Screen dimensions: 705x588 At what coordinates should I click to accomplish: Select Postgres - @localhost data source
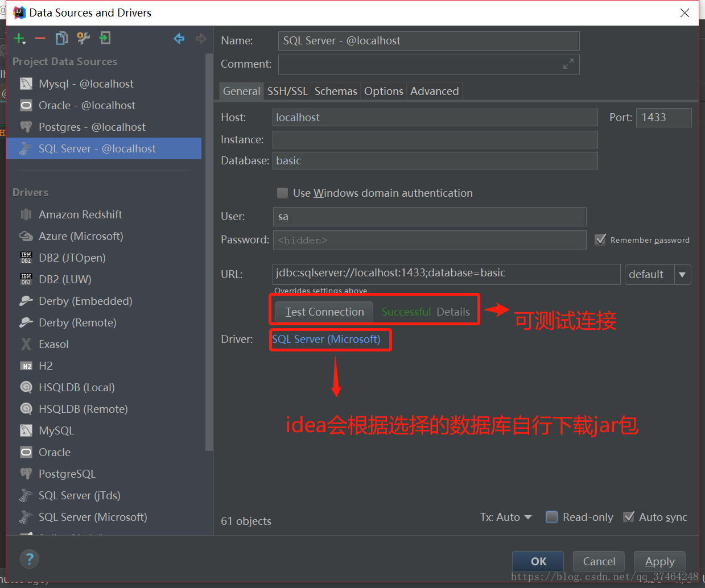click(104, 127)
